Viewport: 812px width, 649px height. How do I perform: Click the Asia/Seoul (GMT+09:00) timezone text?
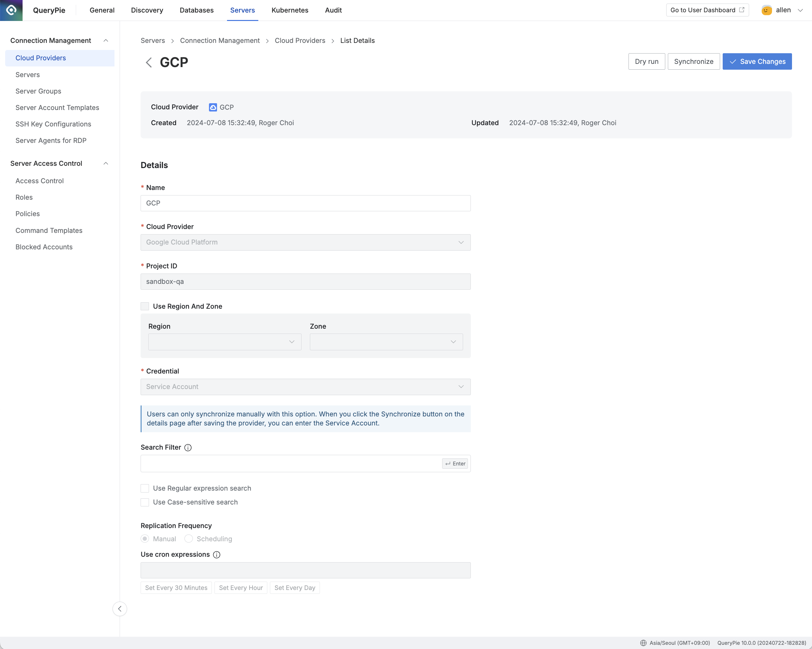(679, 643)
